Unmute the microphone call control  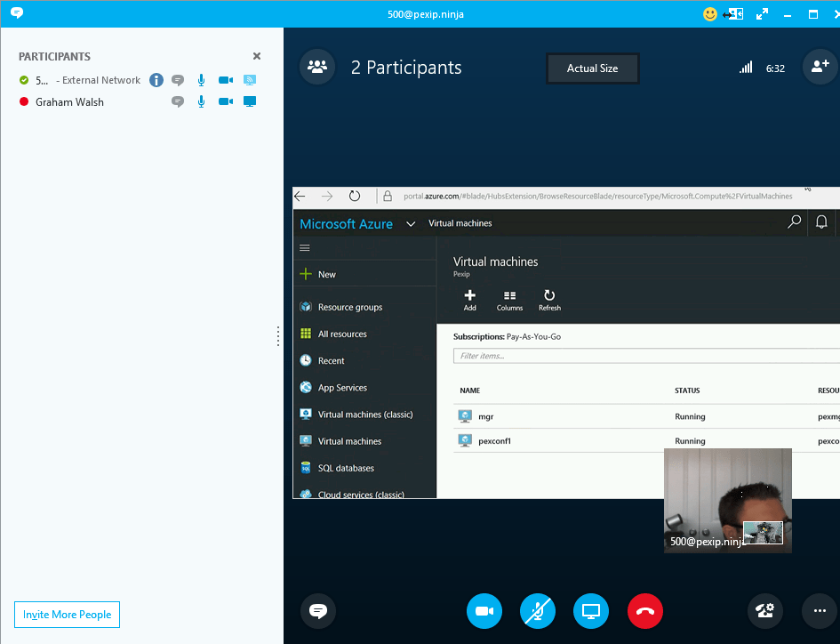coord(537,611)
